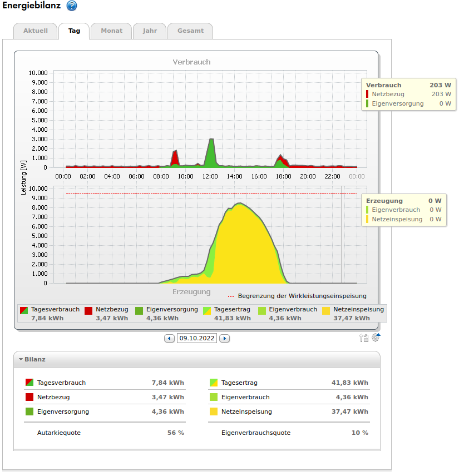Click red Netzbezug swatch in Bilanz table
Screen dimensions: 464x476
point(29,397)
